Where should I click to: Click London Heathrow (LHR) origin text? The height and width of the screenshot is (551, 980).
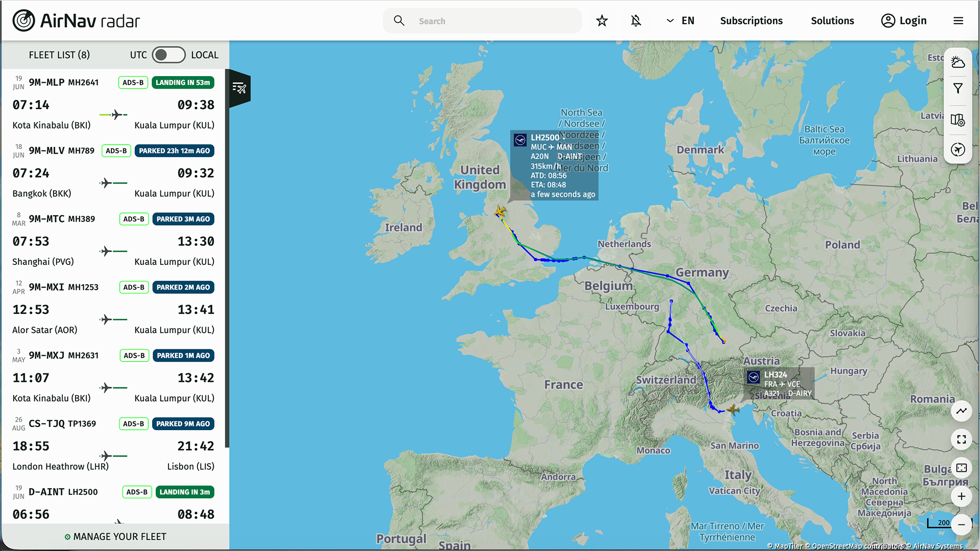point(60,467)
